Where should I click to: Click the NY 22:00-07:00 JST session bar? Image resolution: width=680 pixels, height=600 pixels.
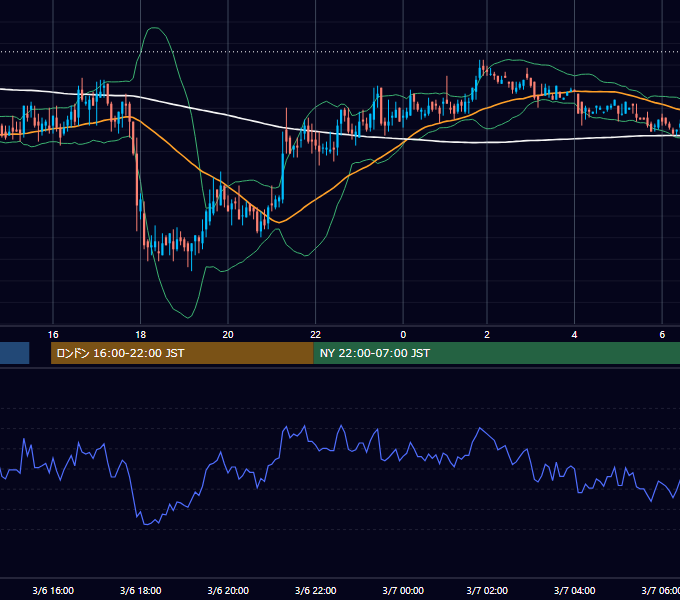pyautogui.click(x=497, y=353)
